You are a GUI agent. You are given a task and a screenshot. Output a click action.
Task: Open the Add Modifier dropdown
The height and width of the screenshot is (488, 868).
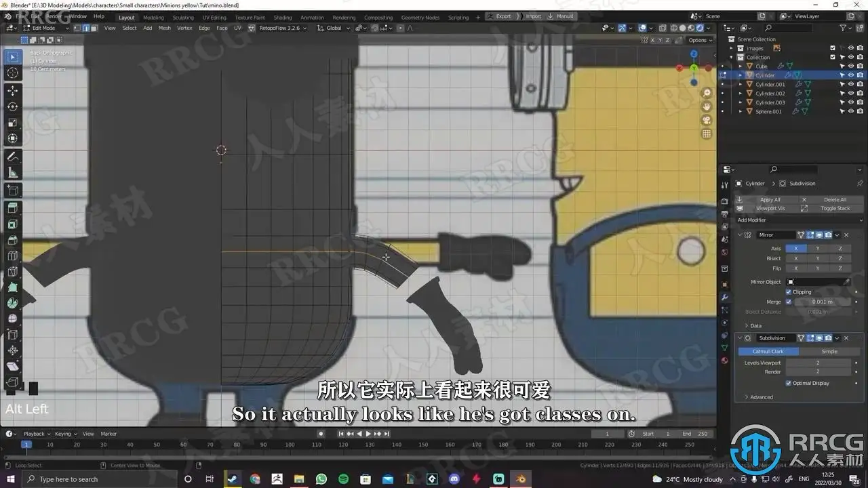coord(800,220)
